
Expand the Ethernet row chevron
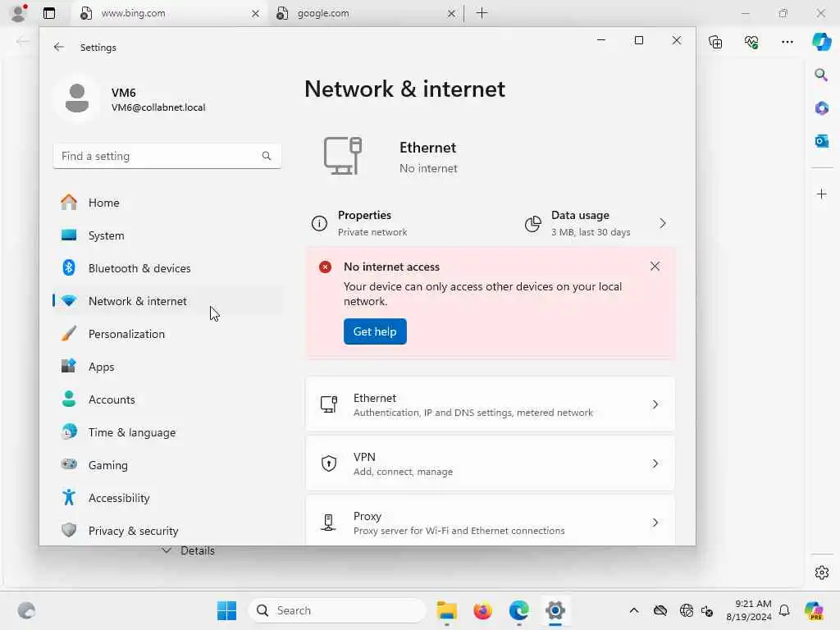point(655,404)
